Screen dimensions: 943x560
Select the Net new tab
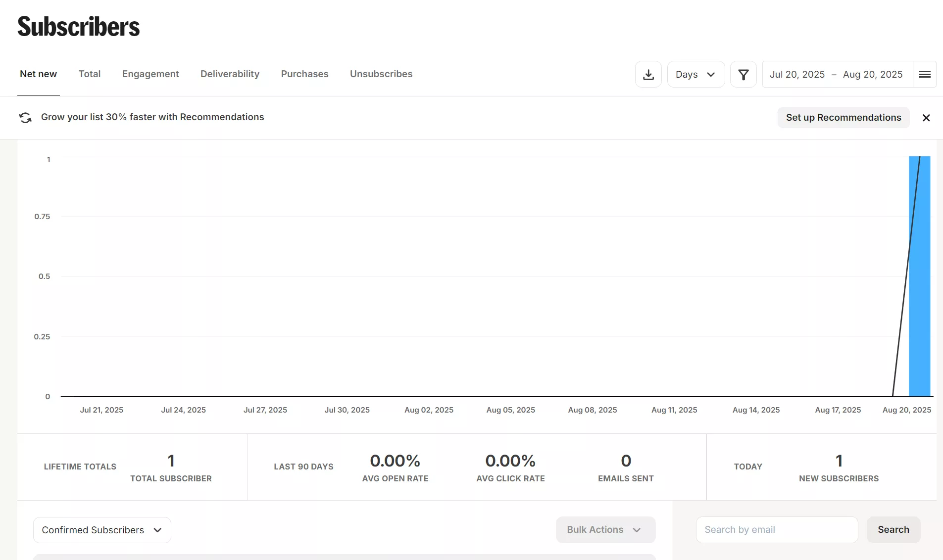point(38,74)
